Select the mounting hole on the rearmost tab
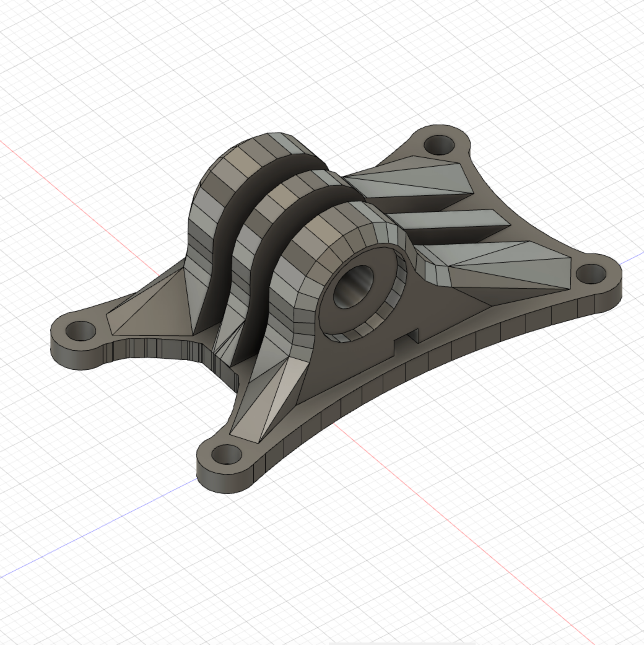This screenshot has height=645, width=644. pos(439,145)
